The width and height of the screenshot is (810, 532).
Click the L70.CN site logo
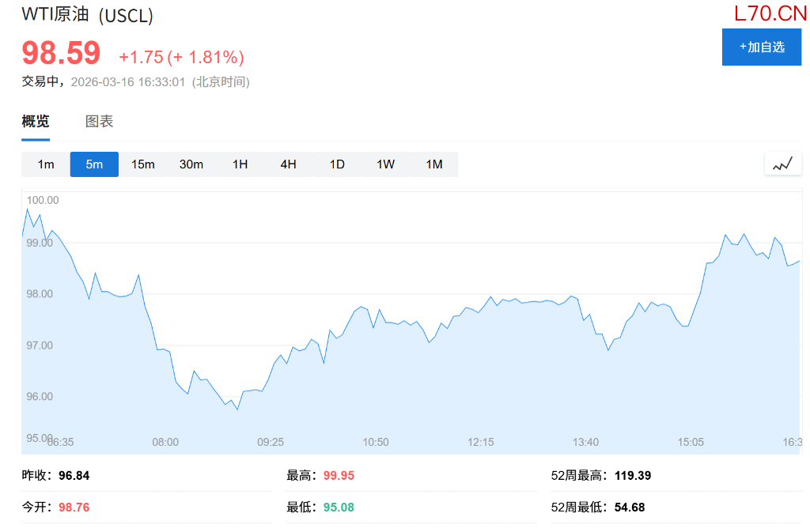point(770,13)
